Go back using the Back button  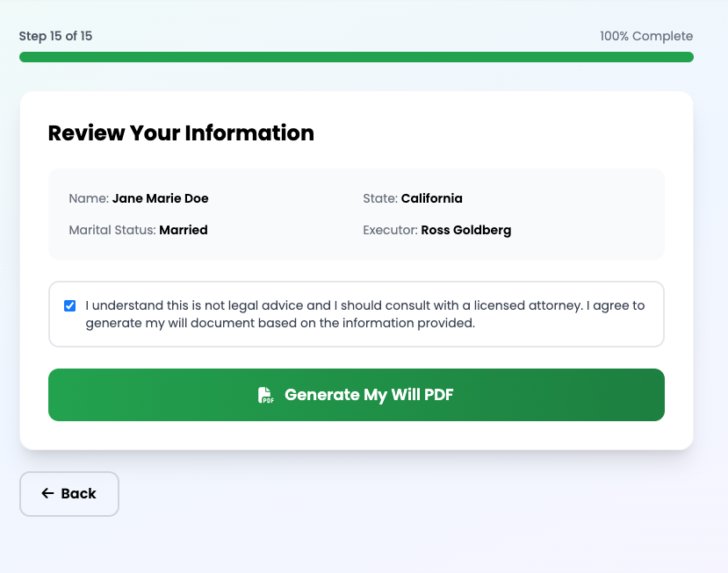(x=69, y=494)
